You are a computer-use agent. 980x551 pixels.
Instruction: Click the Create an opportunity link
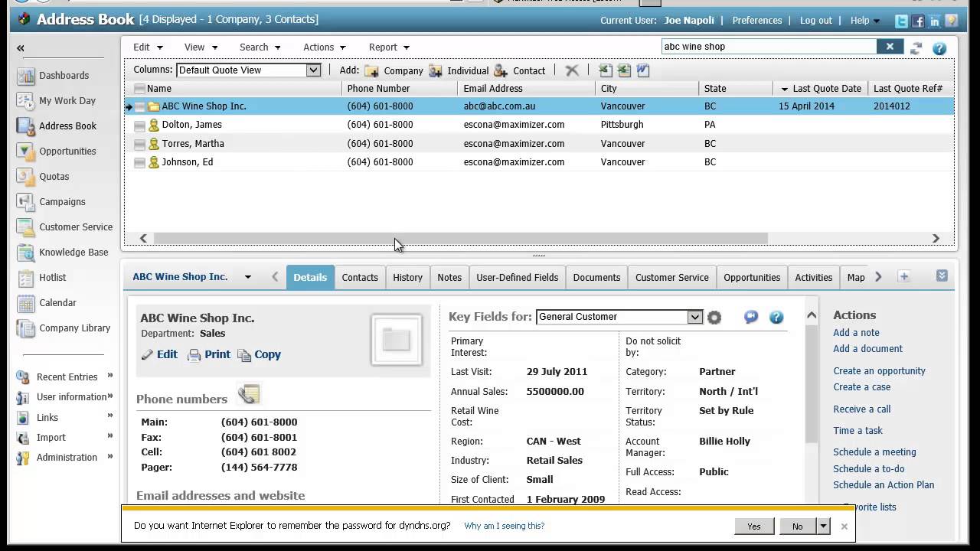point(879,370)
